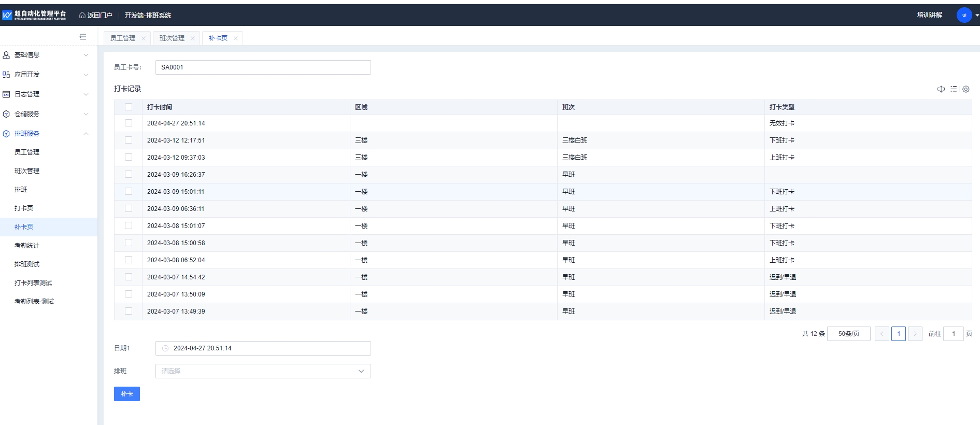This screenshot has width=980, height=425.
Task: Expand the 日志管理 menu chevron
Action: click(x=86, y=94)
